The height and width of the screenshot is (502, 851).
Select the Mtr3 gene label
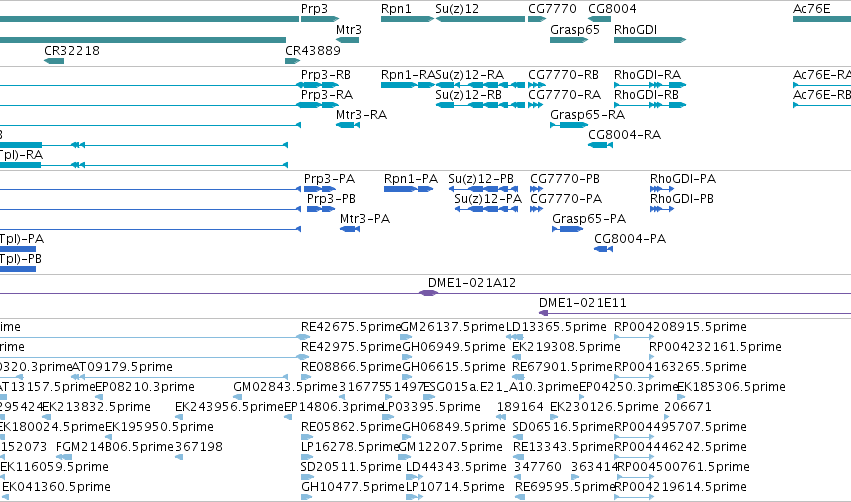[x=348, y=30]
